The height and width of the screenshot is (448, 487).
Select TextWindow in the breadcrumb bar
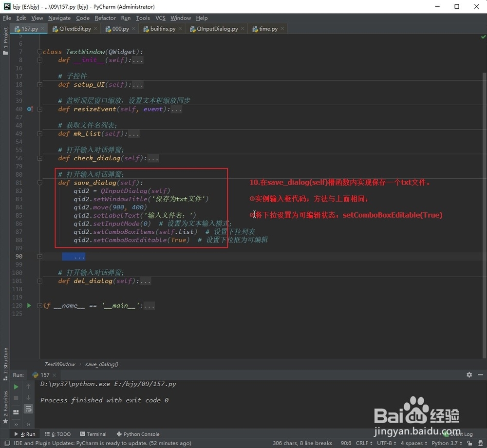pyautogui.click(x=59, y=364)
